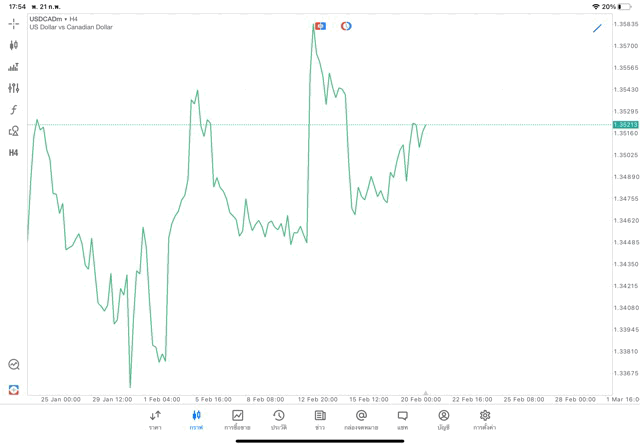Click the current price label 1.35213
This screenshot has height=447, width=640.
[625, 125]
